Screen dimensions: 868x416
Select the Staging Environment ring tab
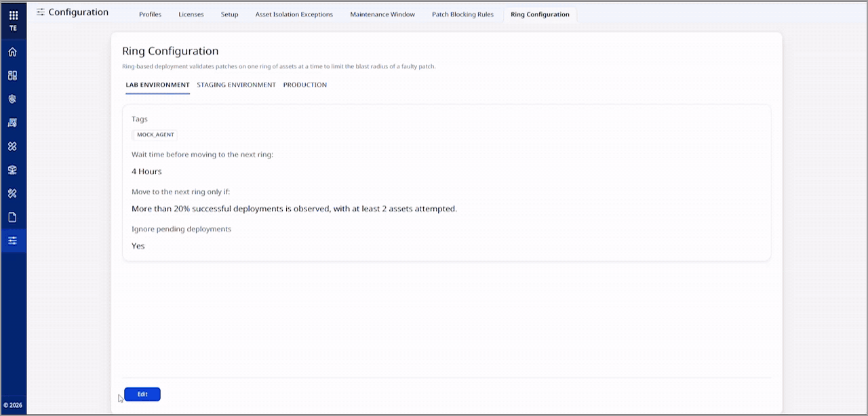[x=236, y=85]
